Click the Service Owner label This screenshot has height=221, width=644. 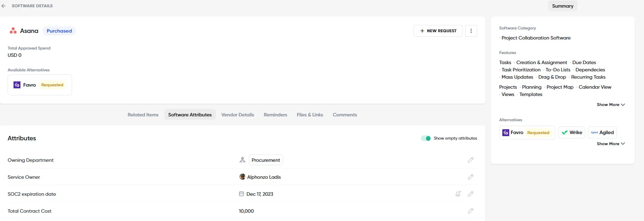pos(24,177)
